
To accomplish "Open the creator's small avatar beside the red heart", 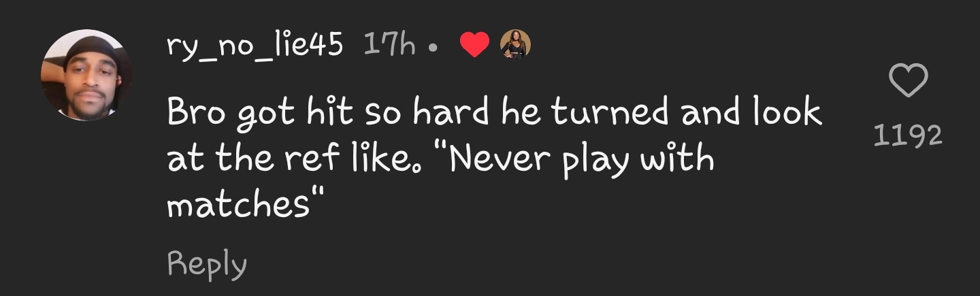I will coord(515,45).
